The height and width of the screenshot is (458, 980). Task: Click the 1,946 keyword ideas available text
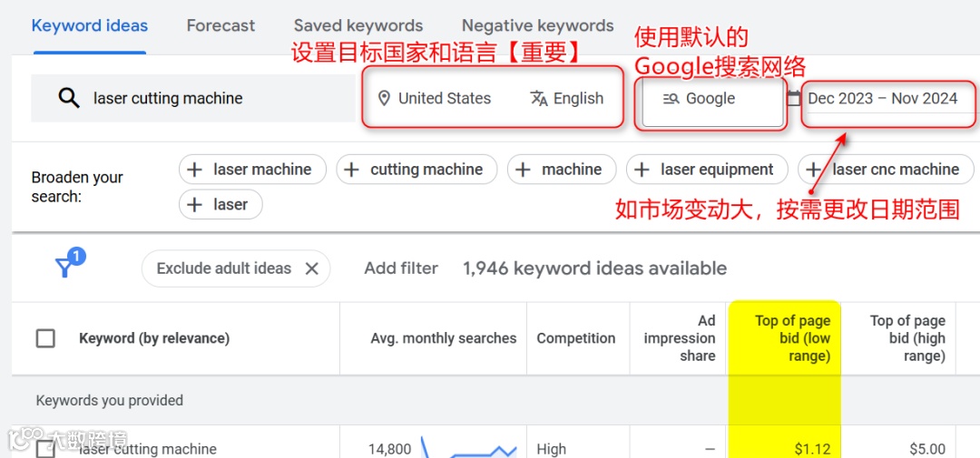594,268
